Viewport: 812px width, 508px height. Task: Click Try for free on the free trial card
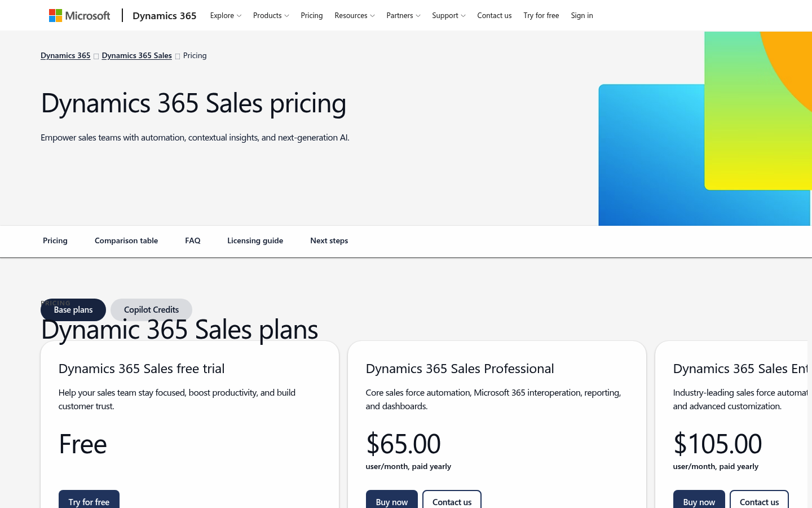89,500
